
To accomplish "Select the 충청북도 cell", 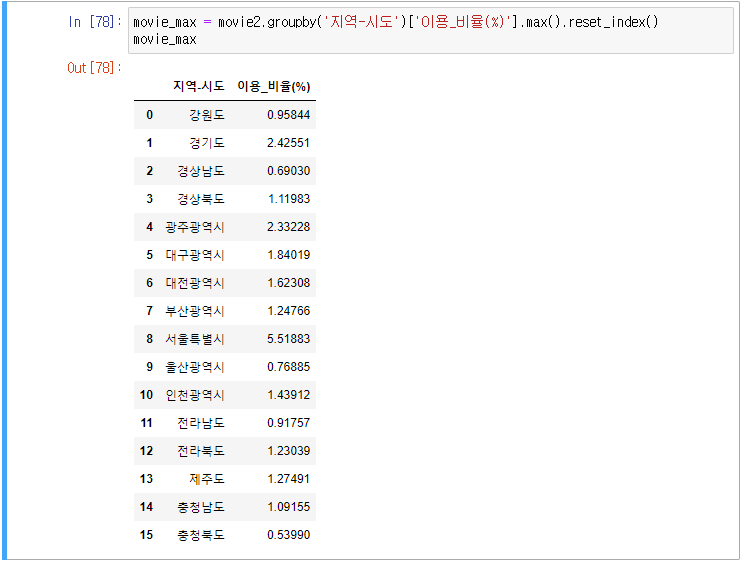I will pyautogui.click(x=201, y=535).
